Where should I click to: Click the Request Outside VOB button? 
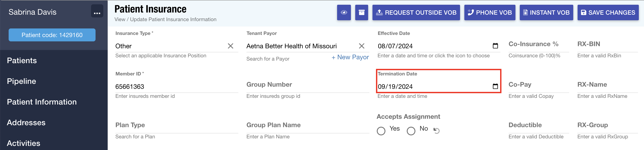416,12
